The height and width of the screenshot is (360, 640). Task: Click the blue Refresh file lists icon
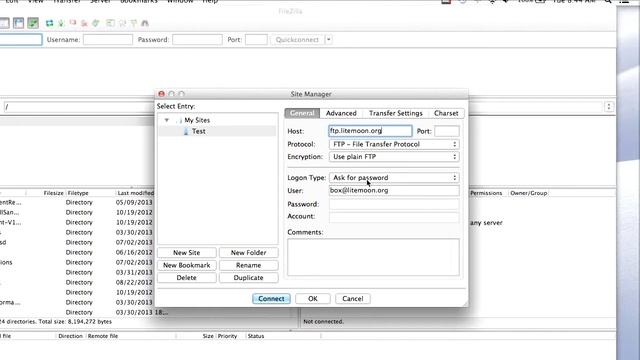(x=49, y=23)
